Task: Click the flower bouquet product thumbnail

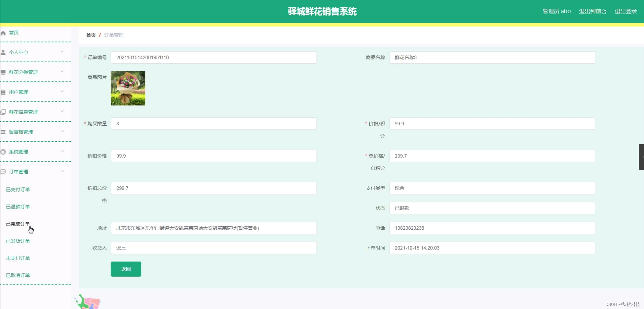Action: tap(128, 88)
